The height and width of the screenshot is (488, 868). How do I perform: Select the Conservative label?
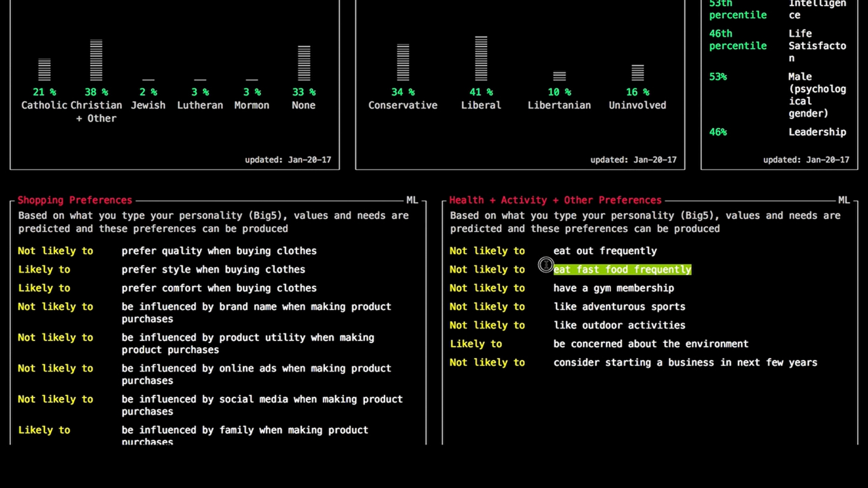[403, 105]
